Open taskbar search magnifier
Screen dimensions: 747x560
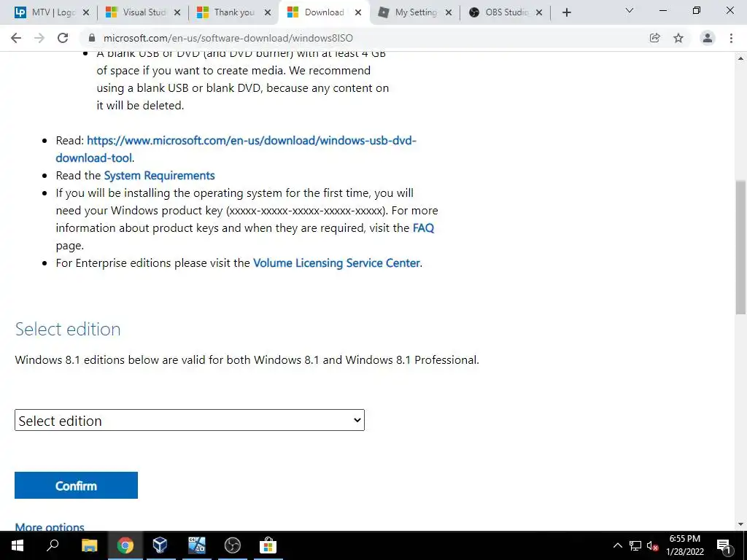(x=53, y=545)
